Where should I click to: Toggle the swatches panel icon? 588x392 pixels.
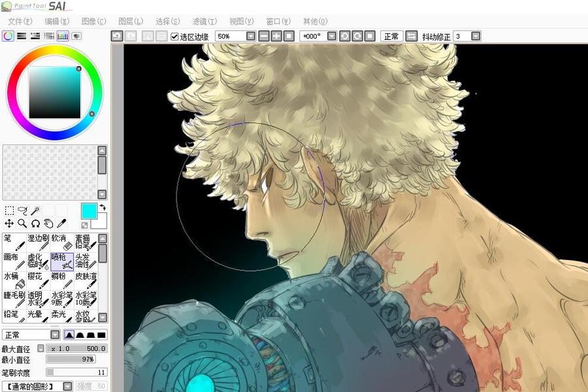point(63,36)
